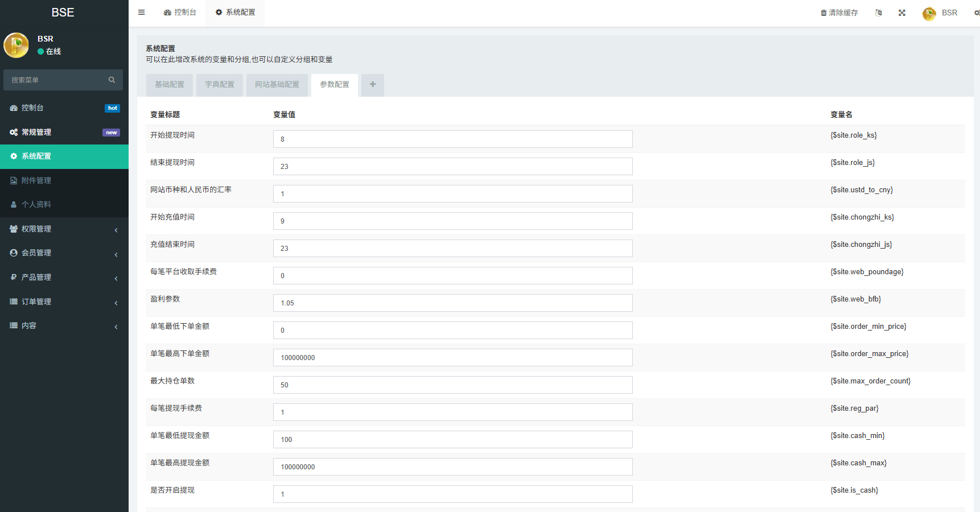The image size is (980, 512).
Task: Go to 个人资料 in the sidebar
Action: [36, 205]
